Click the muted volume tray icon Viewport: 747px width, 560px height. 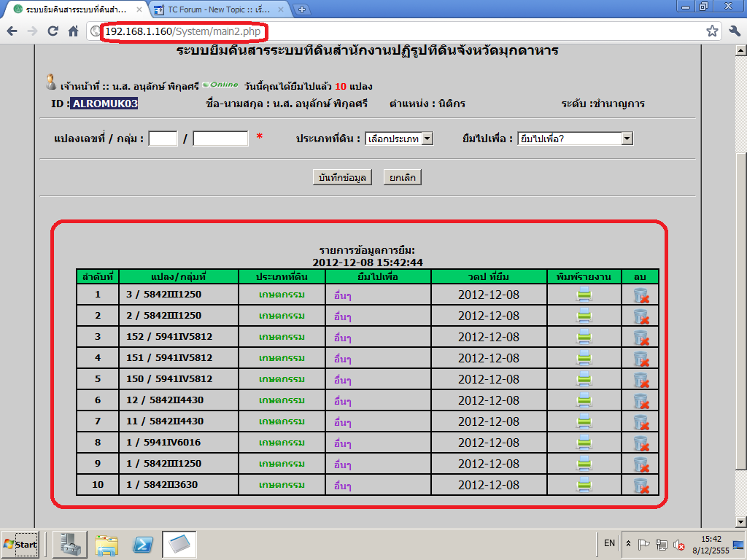679,544
